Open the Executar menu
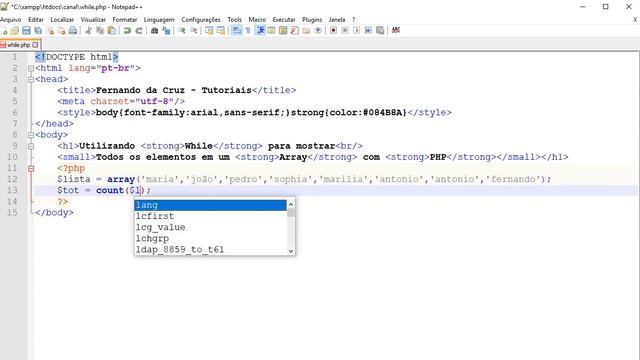Viewport: 640px width, 360px height. click(284, 20)
